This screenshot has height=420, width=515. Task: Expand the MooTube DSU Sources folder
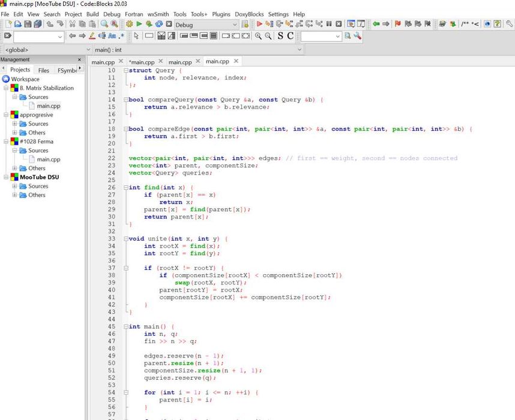tap(15, 186)
